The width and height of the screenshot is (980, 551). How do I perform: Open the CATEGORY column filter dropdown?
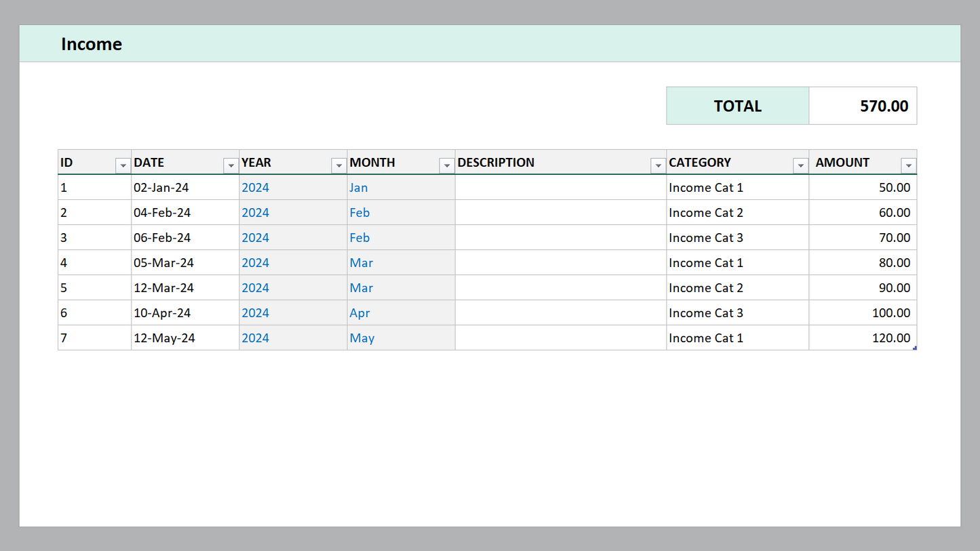tap(800, 165)
